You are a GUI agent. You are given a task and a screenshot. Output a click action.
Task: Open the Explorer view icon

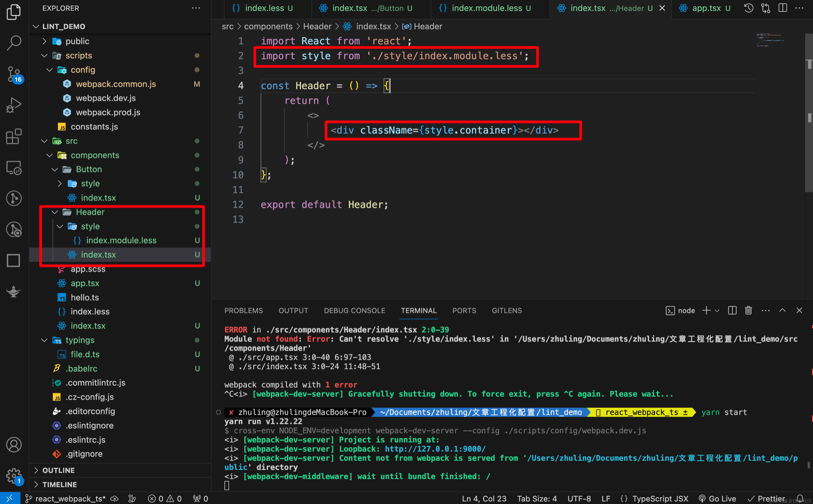14,11
